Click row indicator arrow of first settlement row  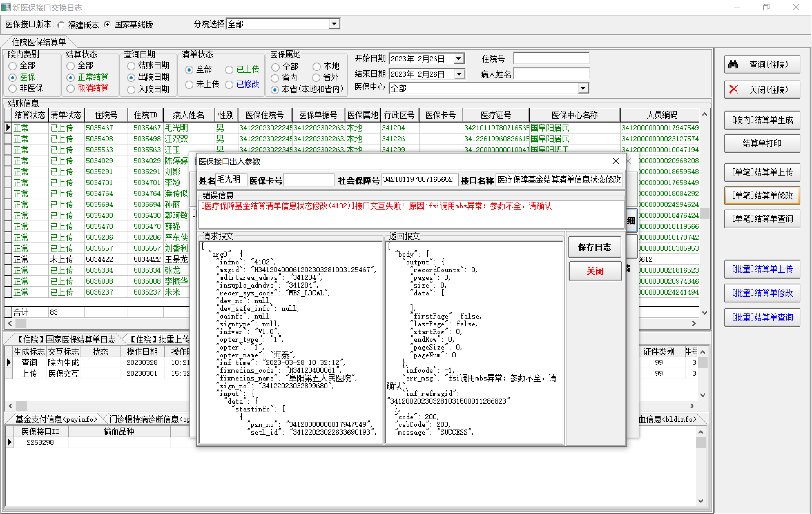(8, 128)
